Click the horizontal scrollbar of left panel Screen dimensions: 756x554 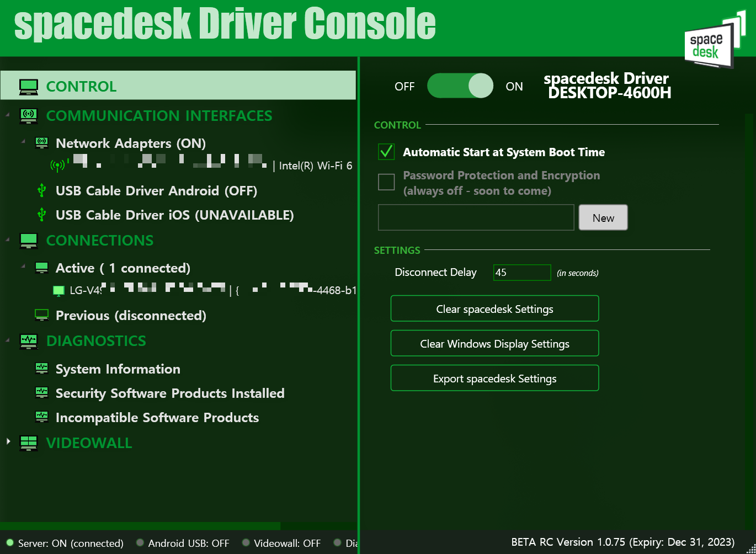[140, 526]
